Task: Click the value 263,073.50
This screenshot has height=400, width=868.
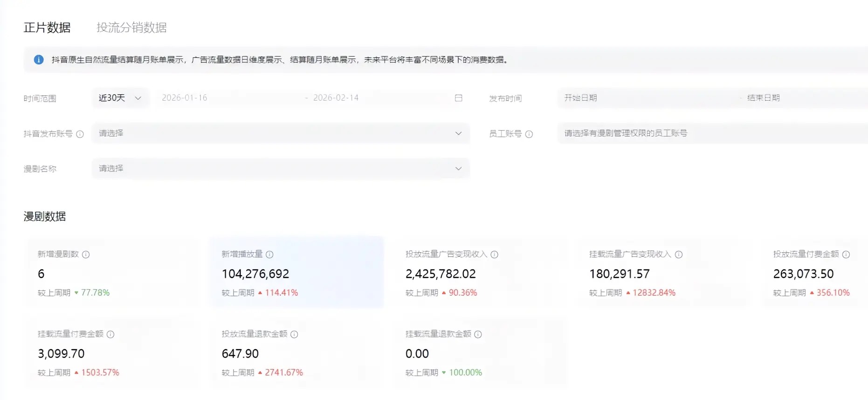Action: tap(803, 274)
